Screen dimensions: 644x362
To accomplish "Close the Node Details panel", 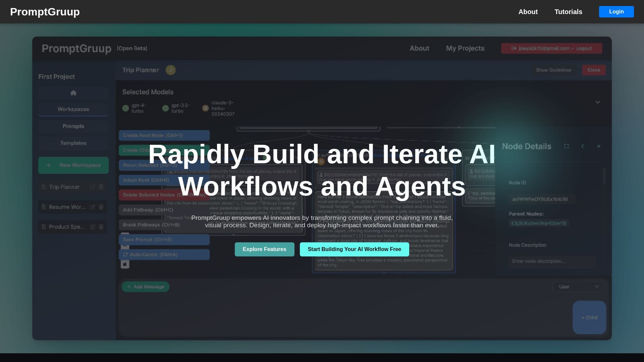I will 599,146.
